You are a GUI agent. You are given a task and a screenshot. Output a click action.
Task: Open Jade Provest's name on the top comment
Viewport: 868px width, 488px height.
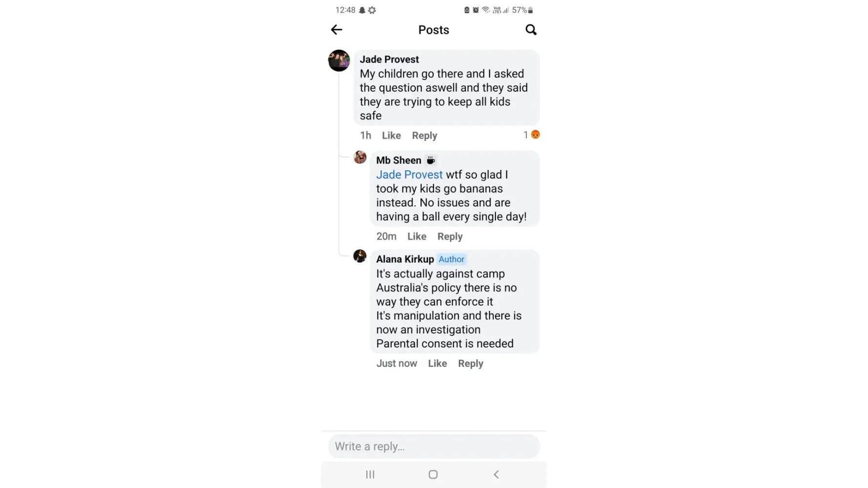(389, 60)
